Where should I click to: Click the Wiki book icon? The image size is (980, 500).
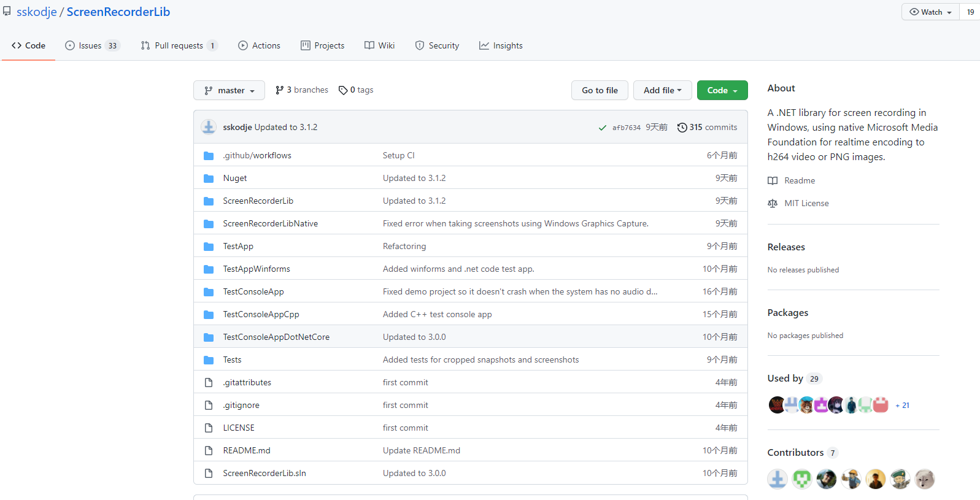click(x=369, y=45)
